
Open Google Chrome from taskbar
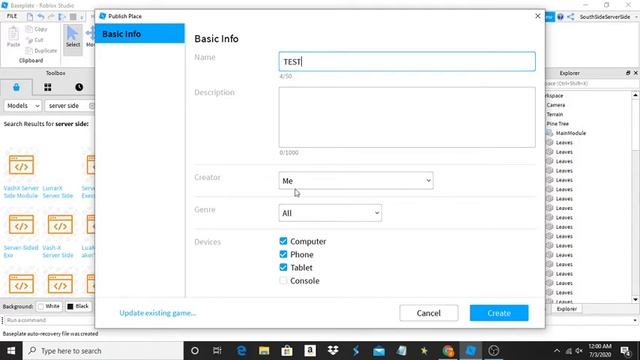coord(448,351)
